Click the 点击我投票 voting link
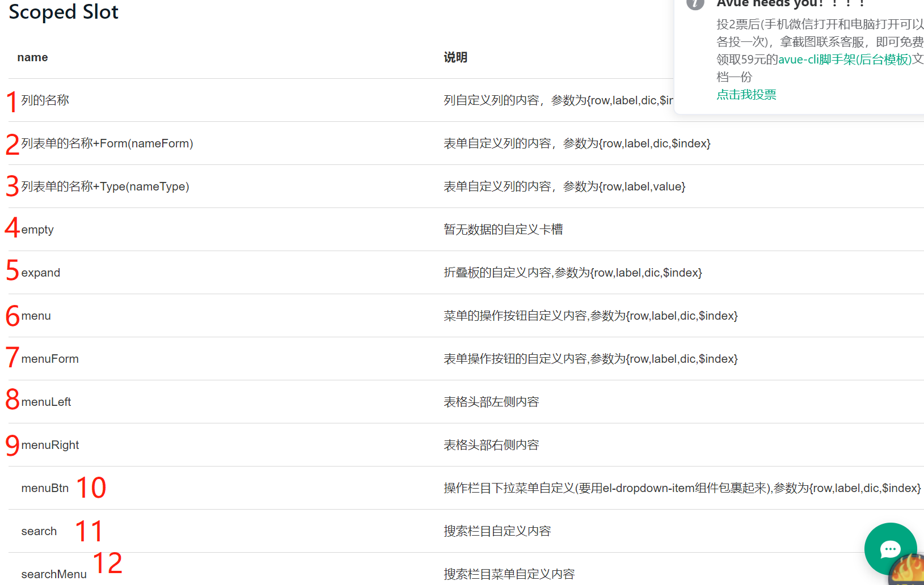 746,95
